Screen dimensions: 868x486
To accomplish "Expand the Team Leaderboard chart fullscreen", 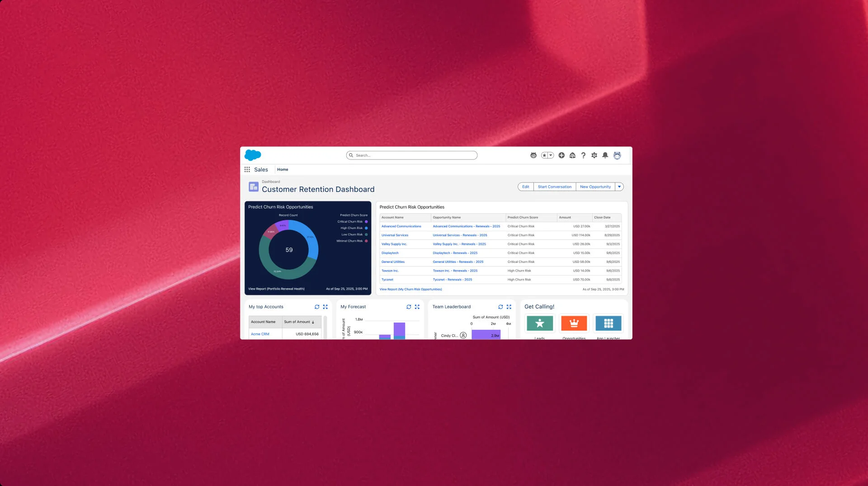I will (x=509, y=307).
